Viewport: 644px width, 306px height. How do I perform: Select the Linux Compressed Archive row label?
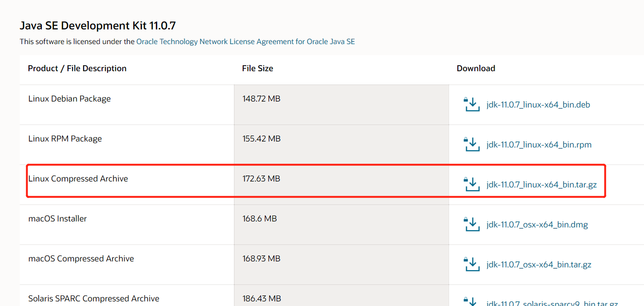click(78, 179)
